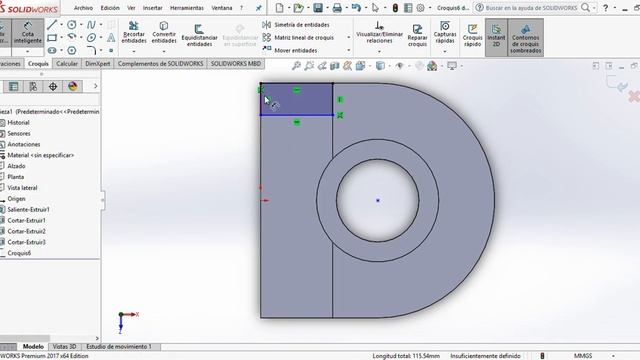Open the FeatureManager design tree tab
The width and height of the screenshot is (640, 360).
coord(13,87)
